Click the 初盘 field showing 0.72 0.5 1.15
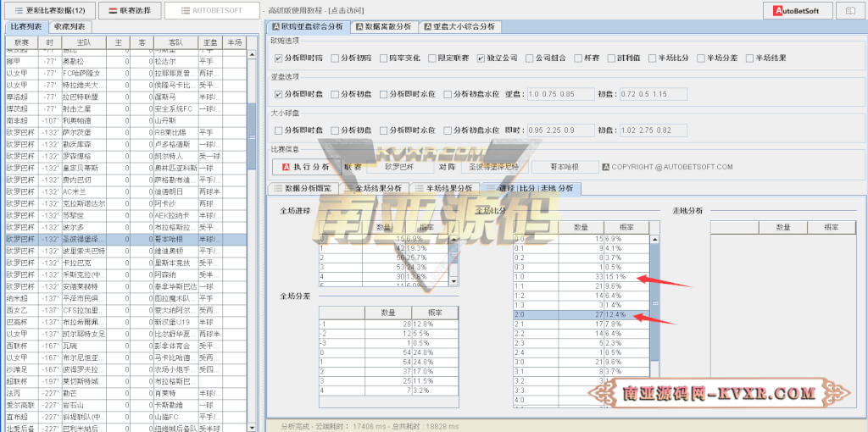 point(654,94)
